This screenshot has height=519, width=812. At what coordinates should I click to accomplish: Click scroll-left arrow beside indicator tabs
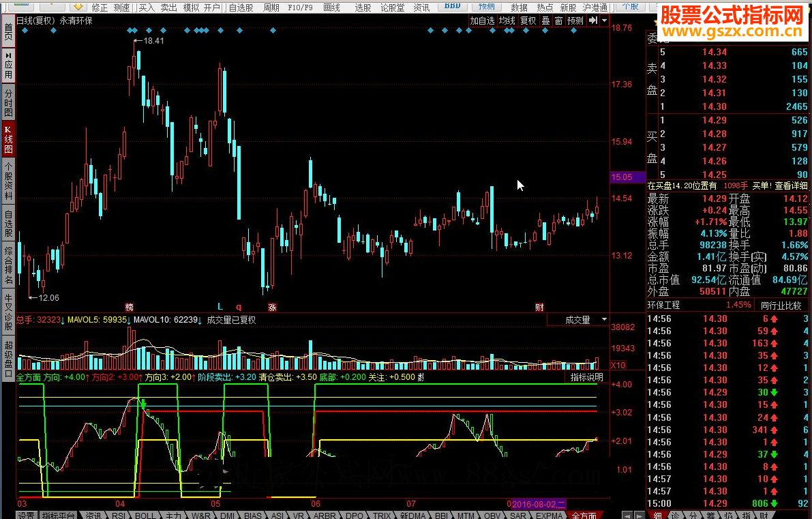[x=627, y=516]
